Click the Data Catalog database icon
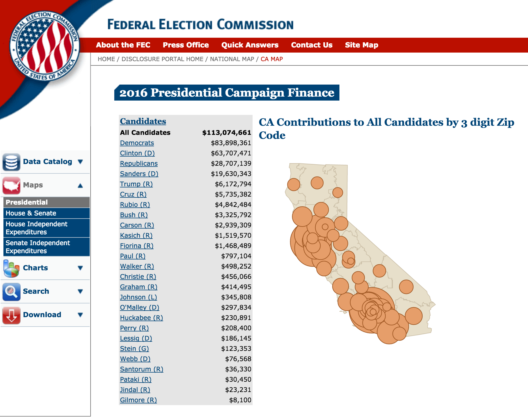The height and width of the screenshot is (420, 528). pos(11,162)
